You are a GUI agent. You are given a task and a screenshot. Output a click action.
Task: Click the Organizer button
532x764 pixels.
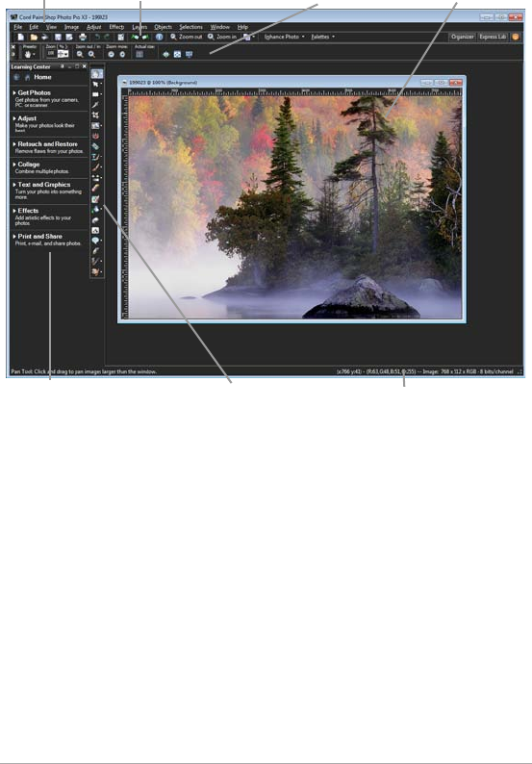463,37
